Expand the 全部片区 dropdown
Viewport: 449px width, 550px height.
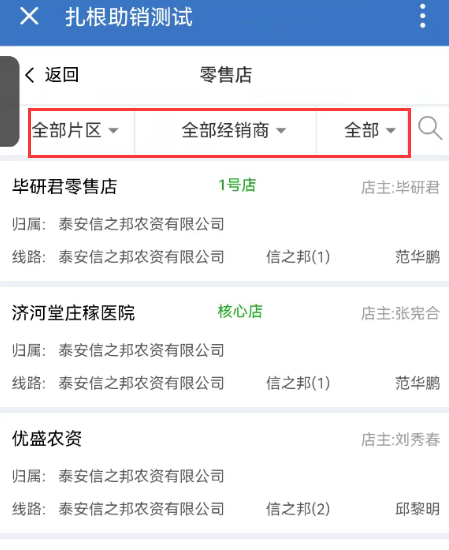pos(75,130)
